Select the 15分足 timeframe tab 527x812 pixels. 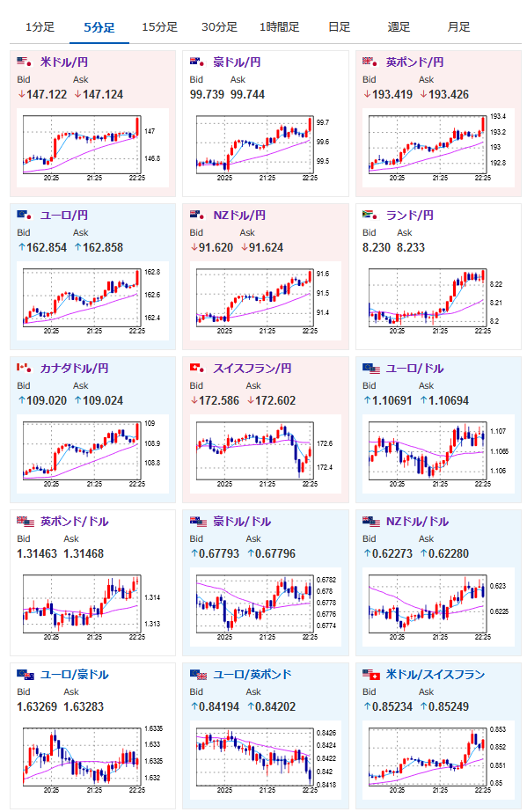point(159,27)
